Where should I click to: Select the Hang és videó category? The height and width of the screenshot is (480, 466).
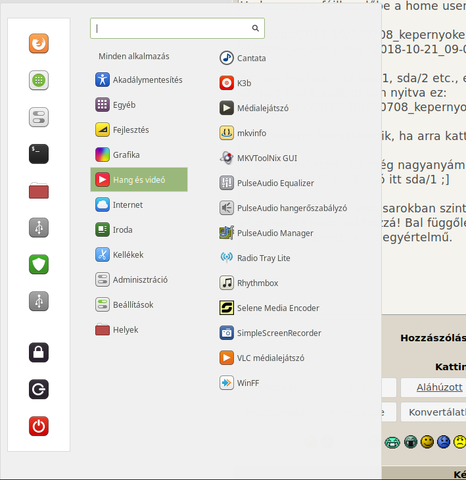[x=139, y=180]
